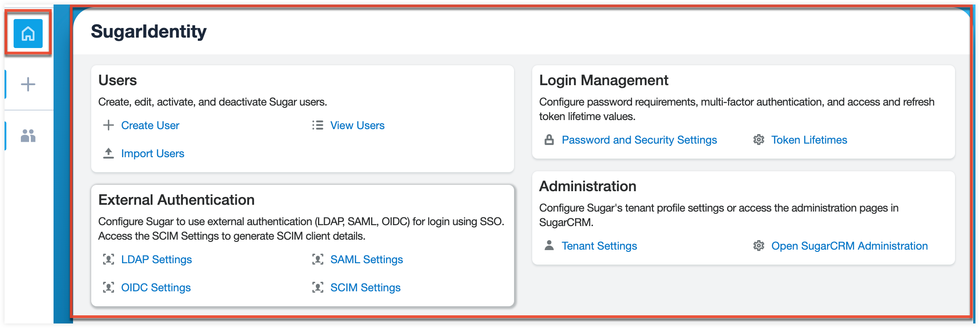The width and height of the screenshot is (980, 328).
Task: Open the View Users link
Action: (358, 125)
